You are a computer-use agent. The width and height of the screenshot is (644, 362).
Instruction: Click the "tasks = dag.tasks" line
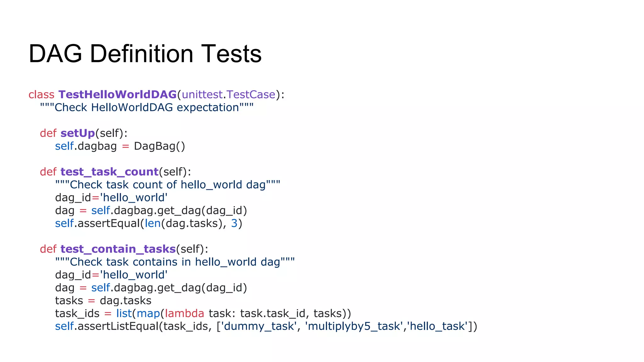click(x=103, y=301)
